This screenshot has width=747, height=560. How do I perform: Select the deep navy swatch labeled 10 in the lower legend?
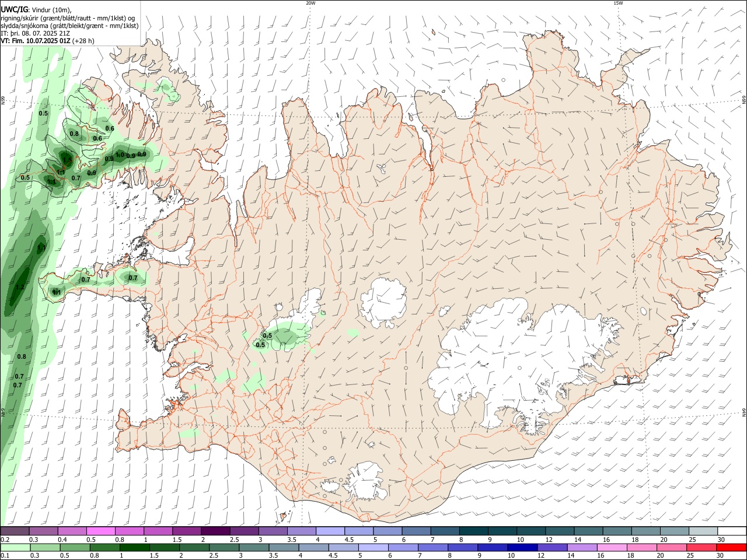[522, 547]
